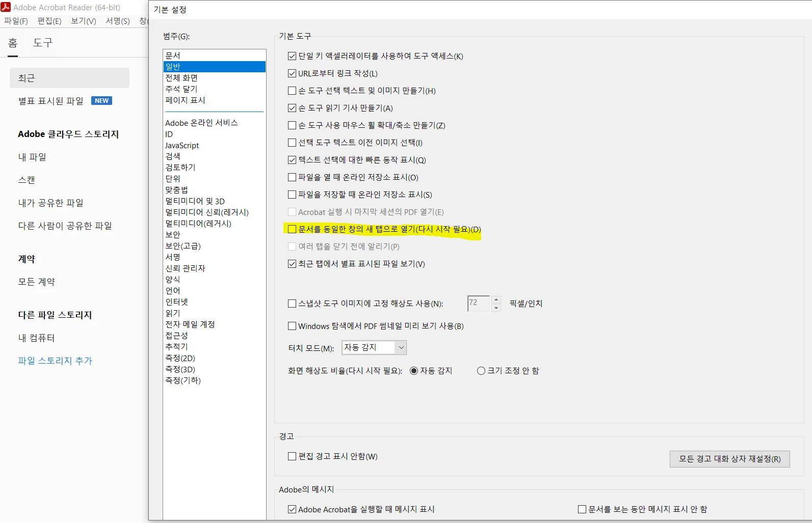Select 크기 조정 안 함 radio button
Image resolution: width=812 pixels, height=523 pixels.
click(481, 371)
